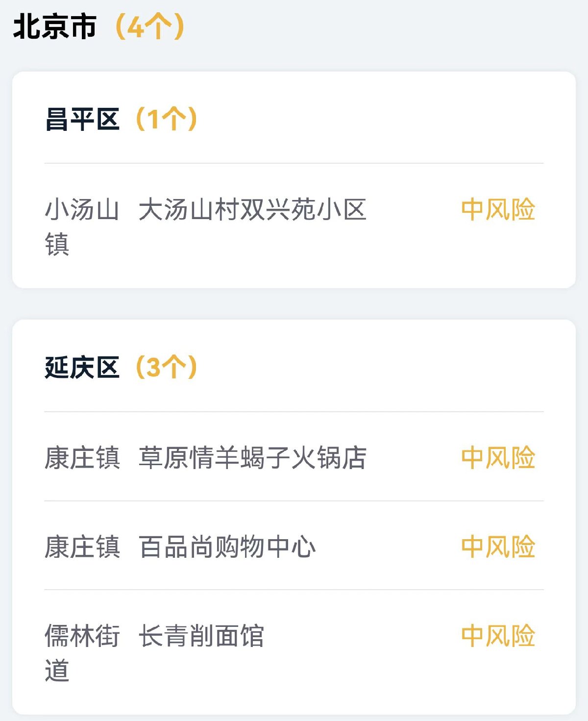Open the 长青削面馆 entry

click(201, 636)
